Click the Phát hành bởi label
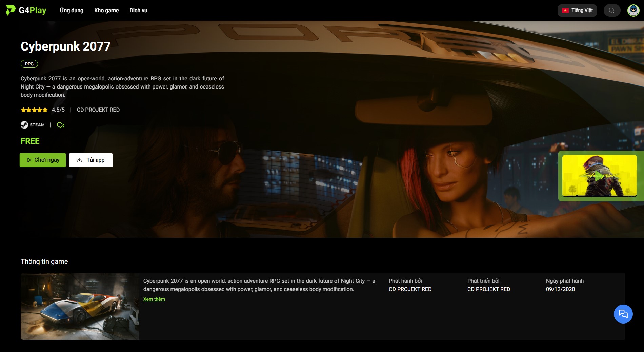This screenshot has width=644, height=352. [x=405, y=281]
